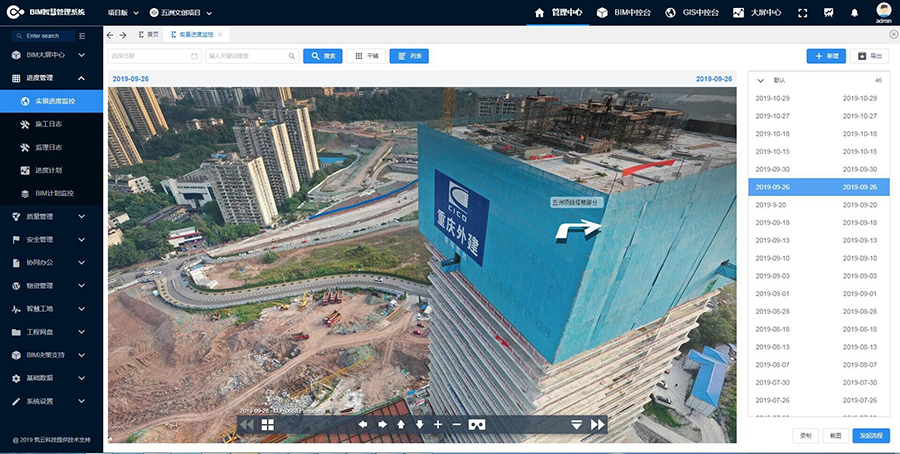Viewport: 900px width, 454px height.
Task: Open the chart board icon beside the bell
Action: [828, 13]
